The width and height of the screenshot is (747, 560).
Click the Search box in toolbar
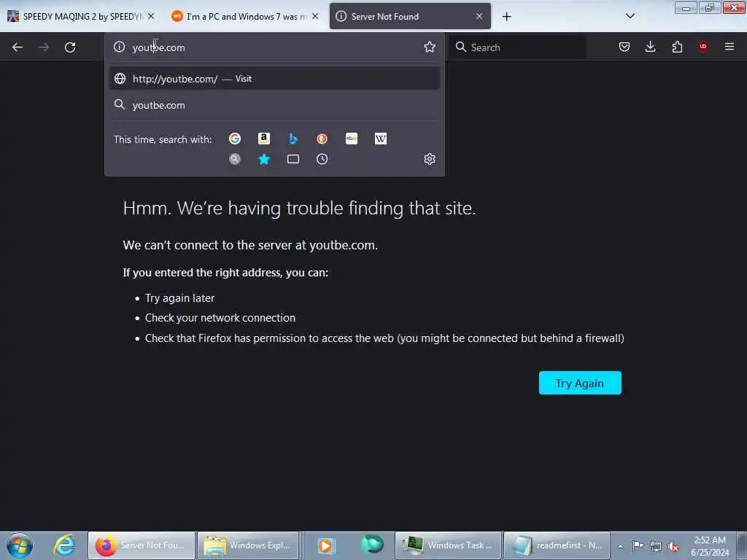pyautogui.click(x=517, y=47)
